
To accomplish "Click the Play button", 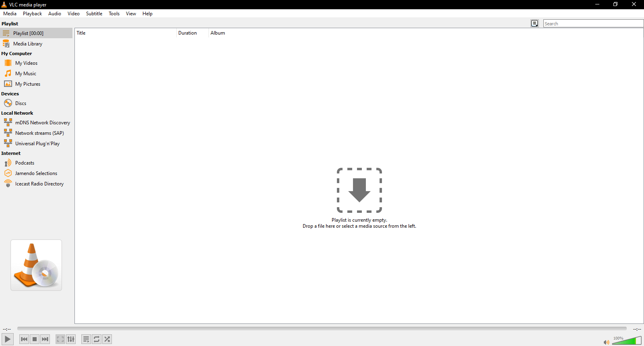I will pyautogui.click(x=7, y=339).
